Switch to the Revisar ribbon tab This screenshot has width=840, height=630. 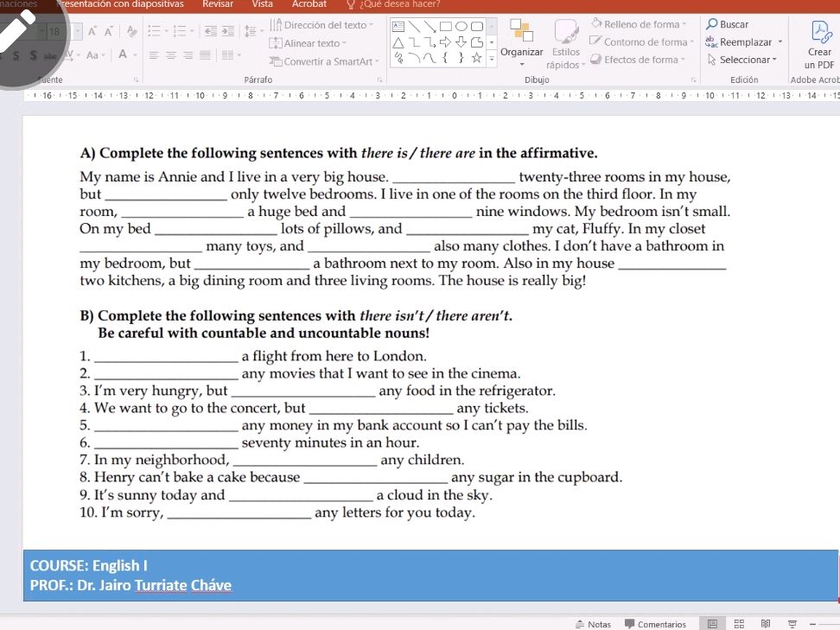point(219,4)
